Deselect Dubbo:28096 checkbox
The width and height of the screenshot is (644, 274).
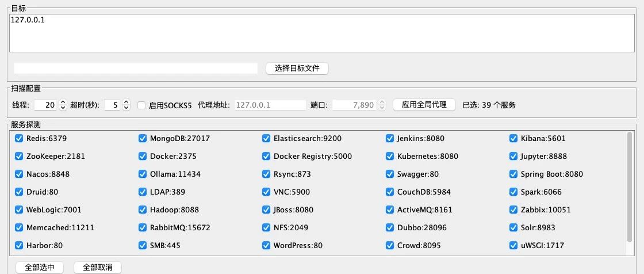coord(390,227)
